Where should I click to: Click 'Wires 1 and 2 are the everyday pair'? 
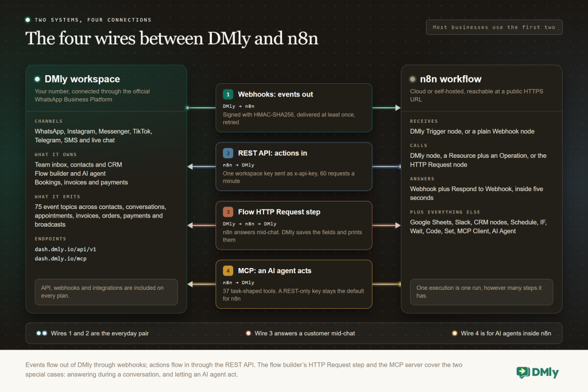100,333
